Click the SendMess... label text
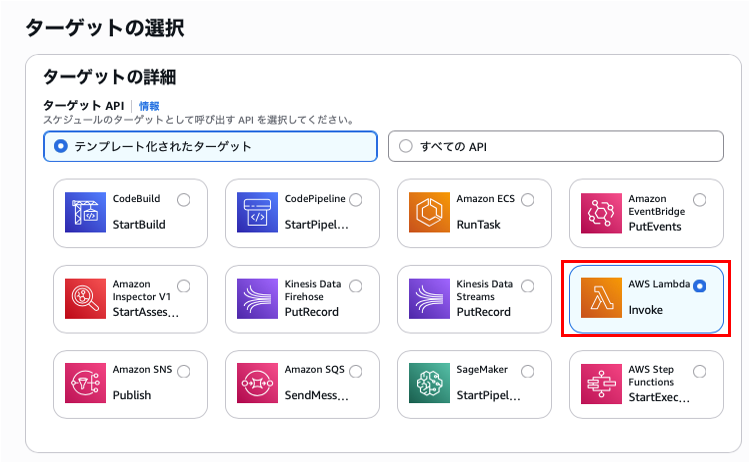Screen dimensions: 750x462 [x=317, y=395]
